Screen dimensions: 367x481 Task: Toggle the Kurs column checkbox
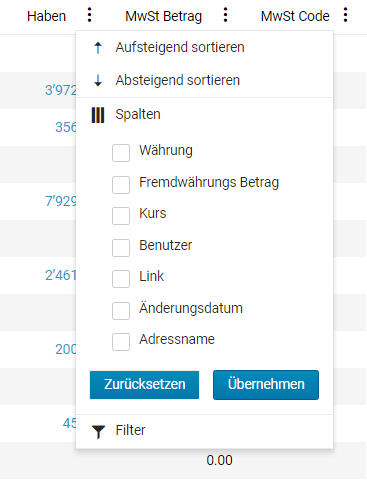click(121, 216)
